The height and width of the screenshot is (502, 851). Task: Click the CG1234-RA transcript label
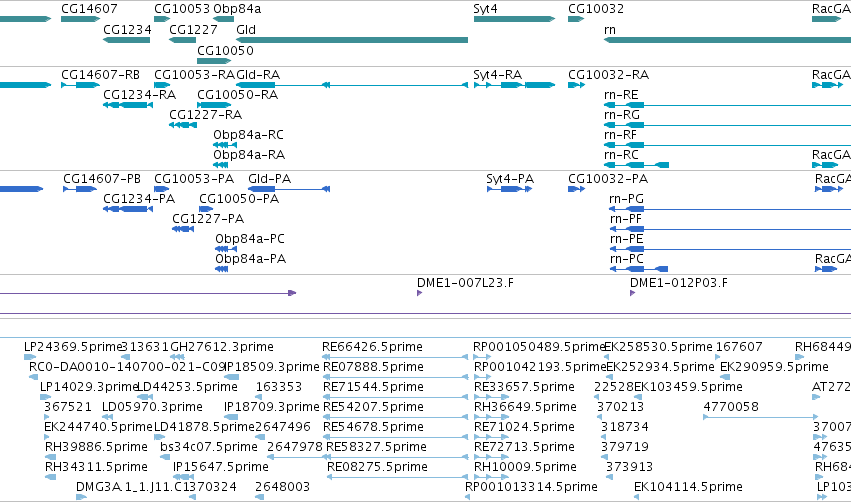(139, 94)
